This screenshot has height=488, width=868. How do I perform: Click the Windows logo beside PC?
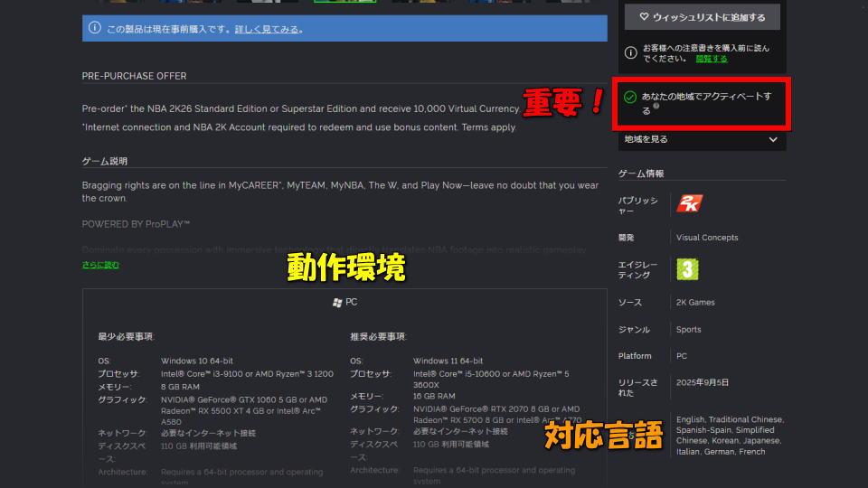(x=337, y=303)
